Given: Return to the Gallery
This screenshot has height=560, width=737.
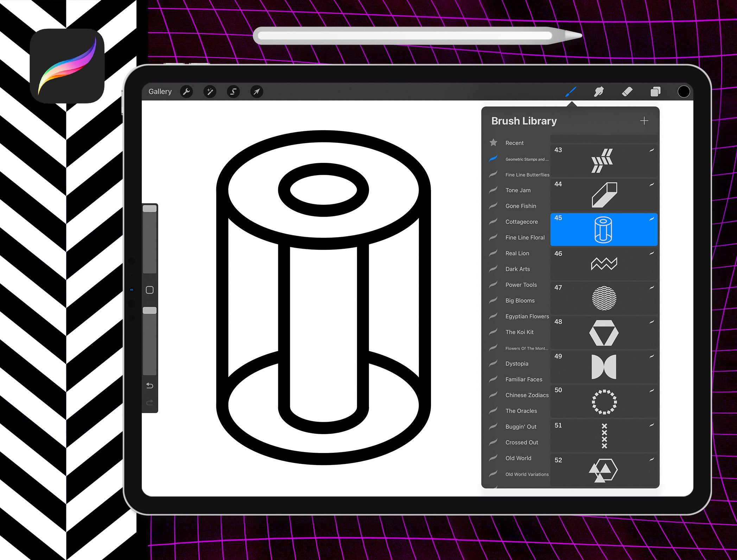Looking at the screenshot, I should (x=160, y=91).
